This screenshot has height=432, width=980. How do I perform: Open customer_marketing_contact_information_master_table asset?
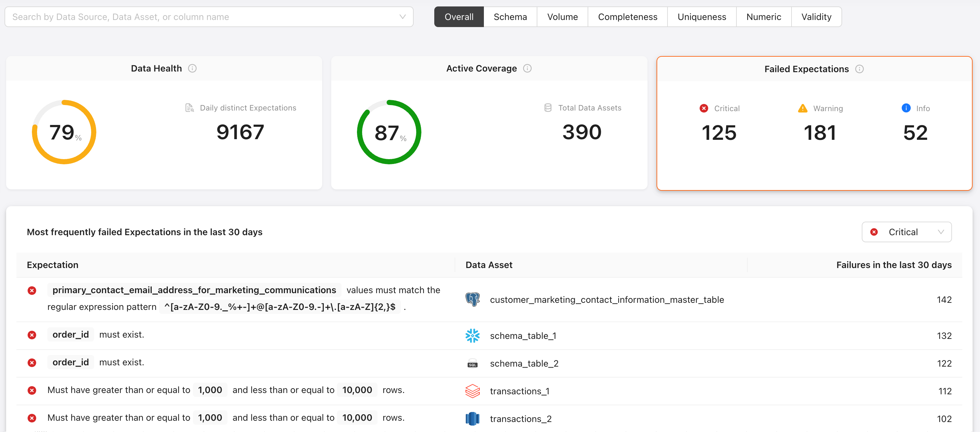[x=606, y=300]
